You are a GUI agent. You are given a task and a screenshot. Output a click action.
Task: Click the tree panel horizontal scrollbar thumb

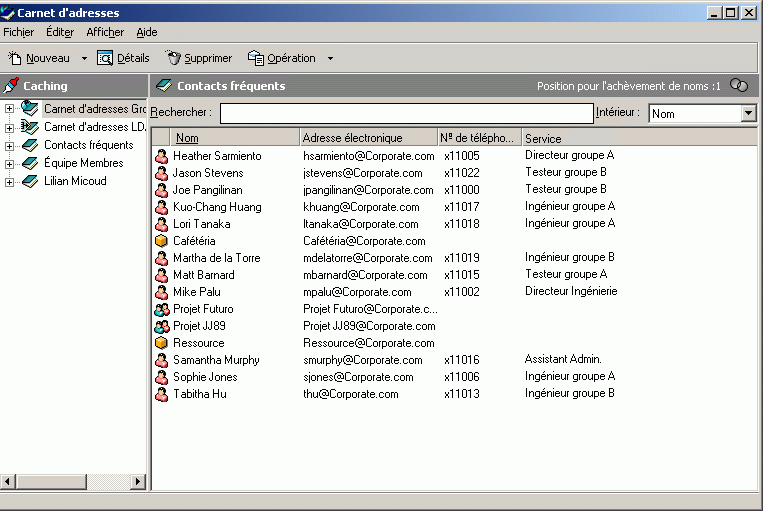pyautogui.click(x=51, y=482)
